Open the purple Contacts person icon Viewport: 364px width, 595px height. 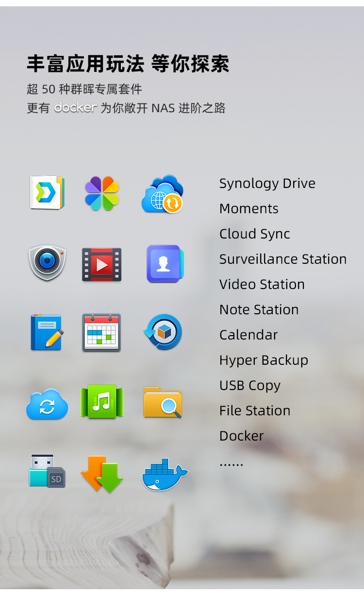[165, 264]
